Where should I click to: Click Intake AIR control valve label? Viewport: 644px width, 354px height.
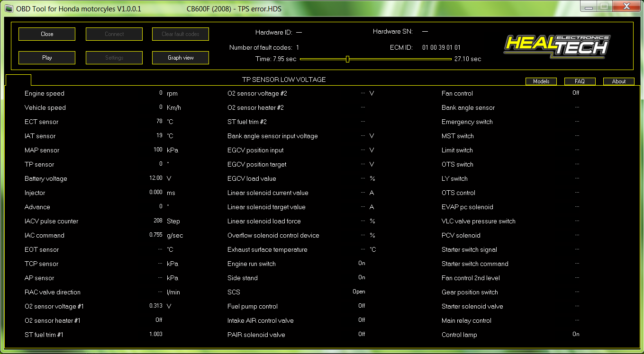click(x=261, y=320)
